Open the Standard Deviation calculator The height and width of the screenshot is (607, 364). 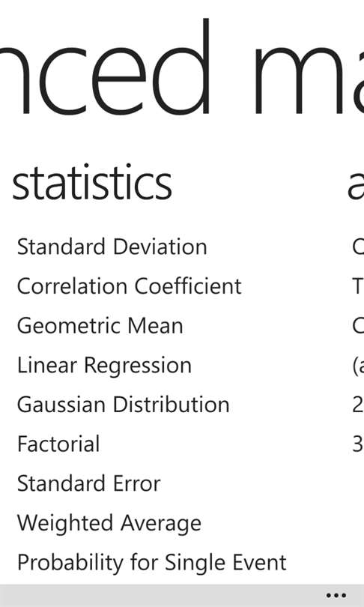pyautogui.click(x=112, y=247)
